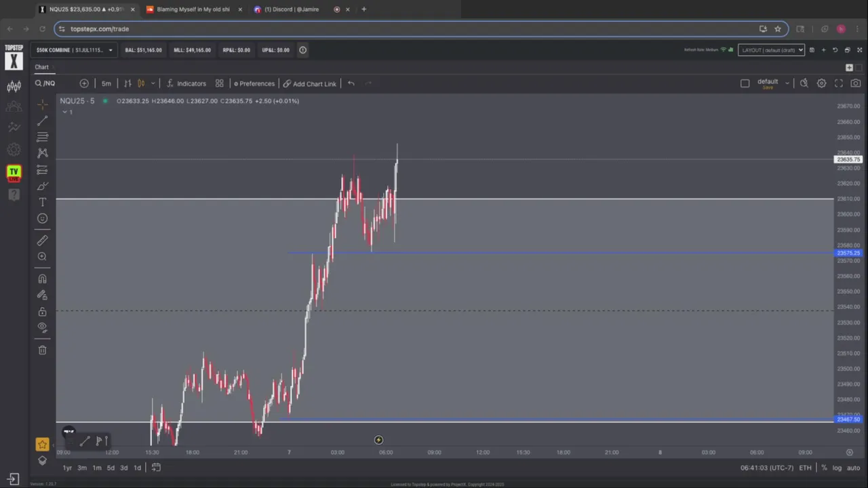
Task: Set range to 5d
Action: coord(111,468)
